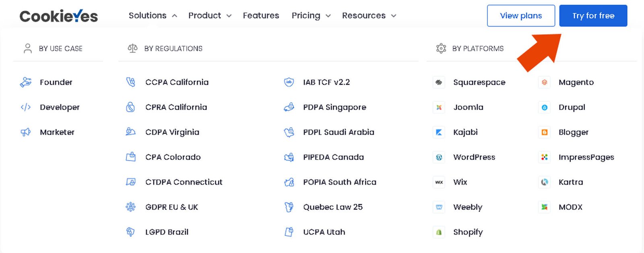The image size is (644, 253).
Task: Click the CCPA California icon
Action: (x=131, y=82)
